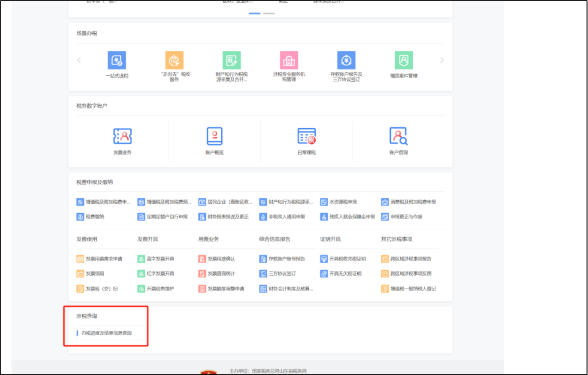Open 开票信息维护
This screenshot has width=588, height=375.
[156, 289]
